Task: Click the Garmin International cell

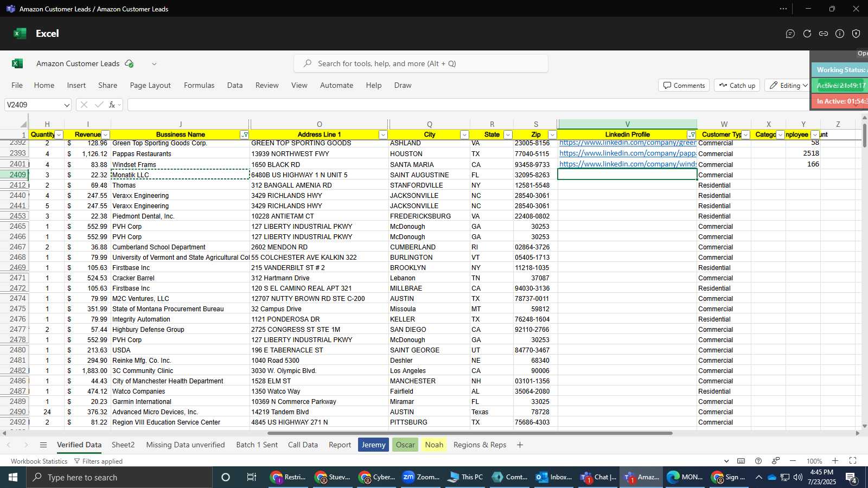Action: tap(180, 402)
